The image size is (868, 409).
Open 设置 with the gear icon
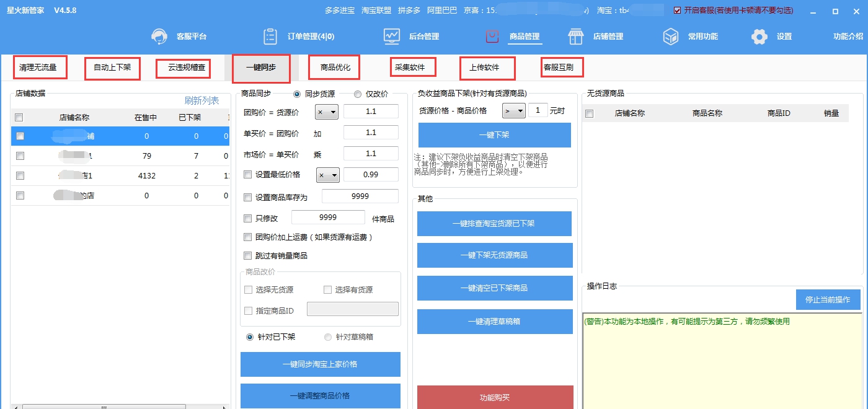click(759, 36)
